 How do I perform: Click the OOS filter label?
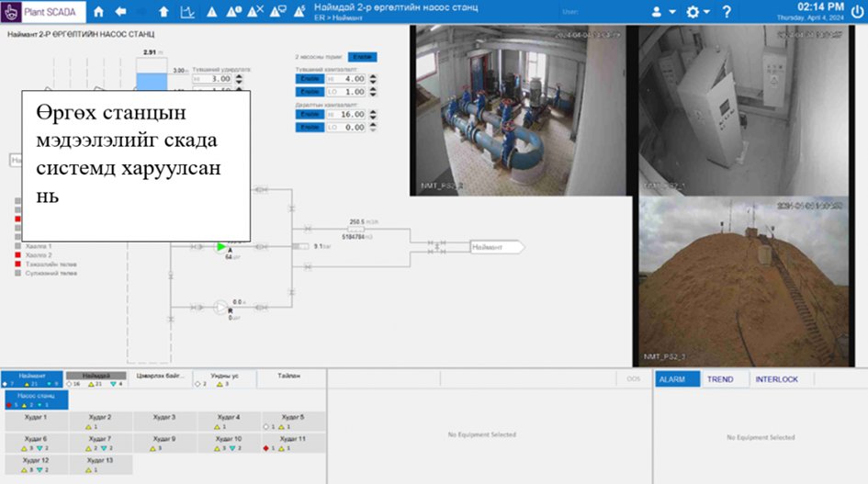point(633,379)
